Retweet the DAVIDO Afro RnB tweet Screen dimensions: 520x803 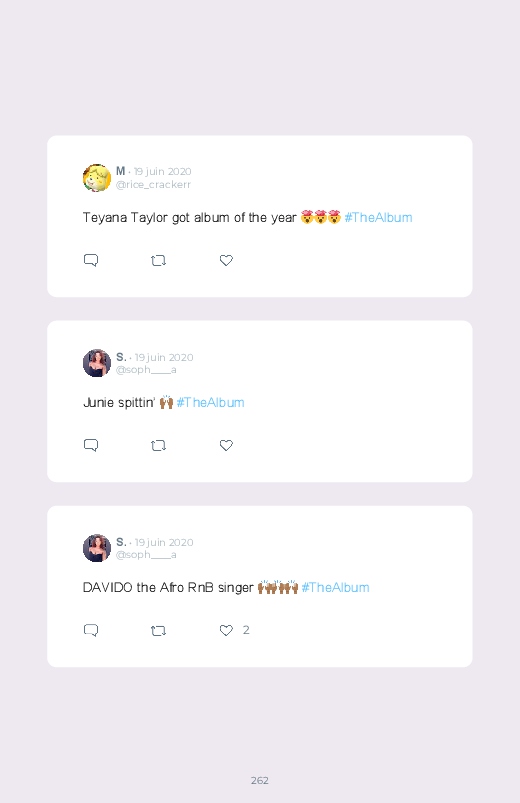(x=158, y=630)
